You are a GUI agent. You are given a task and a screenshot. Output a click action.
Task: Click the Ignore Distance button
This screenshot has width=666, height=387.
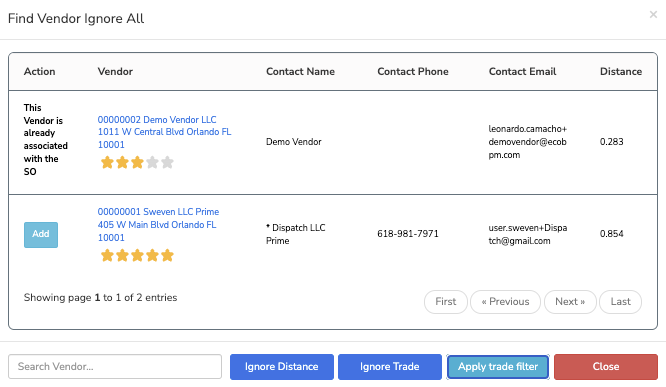pyautogui.click(x=282, y=367)
